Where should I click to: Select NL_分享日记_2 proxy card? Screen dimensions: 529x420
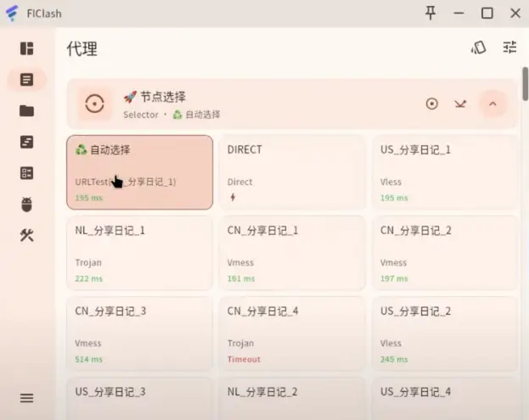click(x=292, y=399)
